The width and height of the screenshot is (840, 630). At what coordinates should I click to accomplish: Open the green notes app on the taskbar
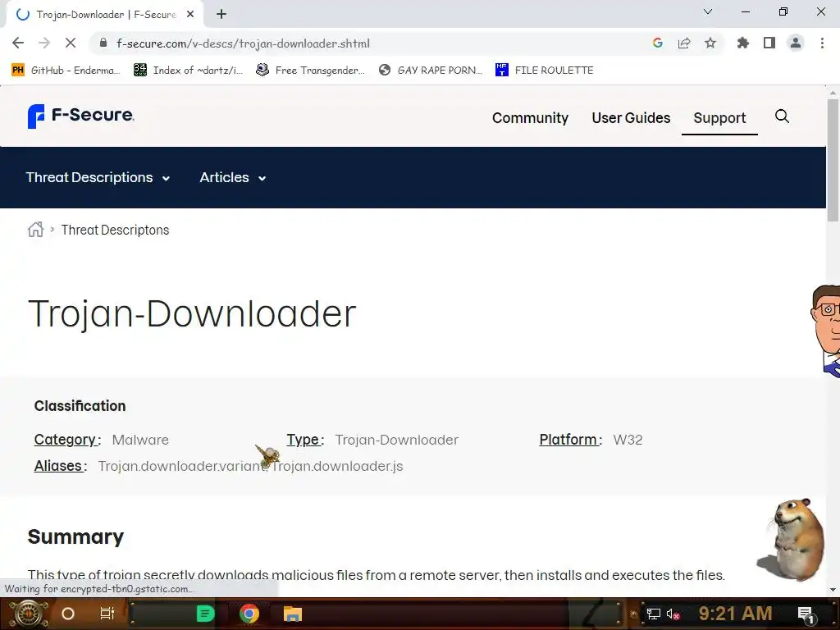coord(205,614)
